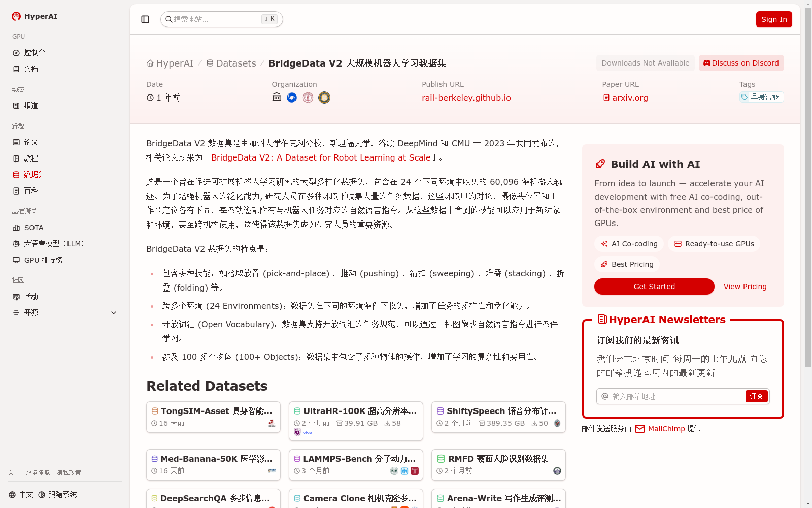This screenshot has width=812, height=508.
Task: Click the blue organization logo
Action: [x=292, y=98]
